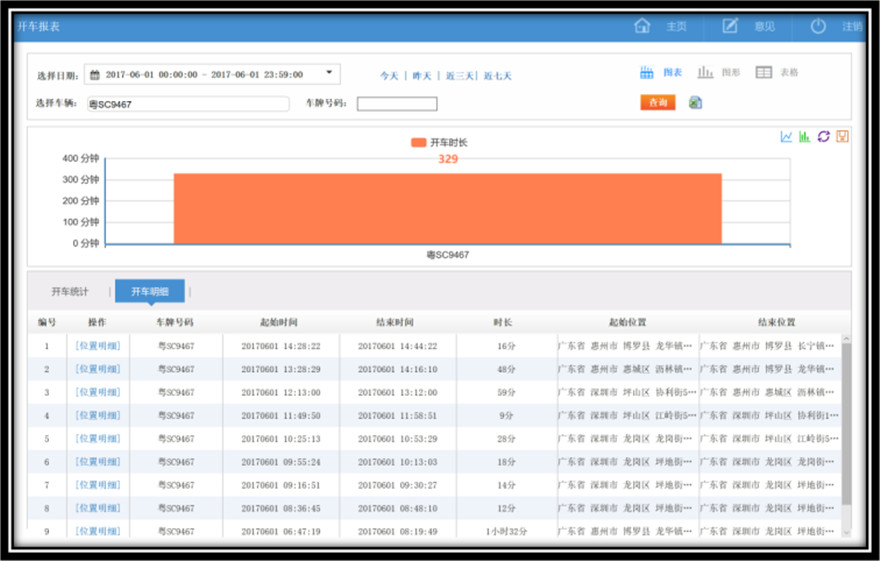
Task: Click the 近三天 quick date link
Action: tap(460, 76)
